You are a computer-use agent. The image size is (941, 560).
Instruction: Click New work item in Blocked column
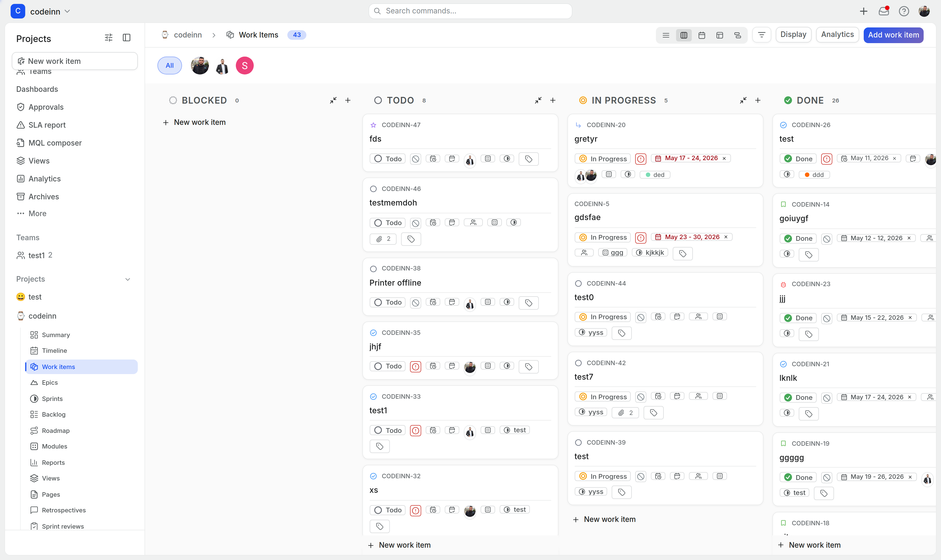(x=194, y=123)
